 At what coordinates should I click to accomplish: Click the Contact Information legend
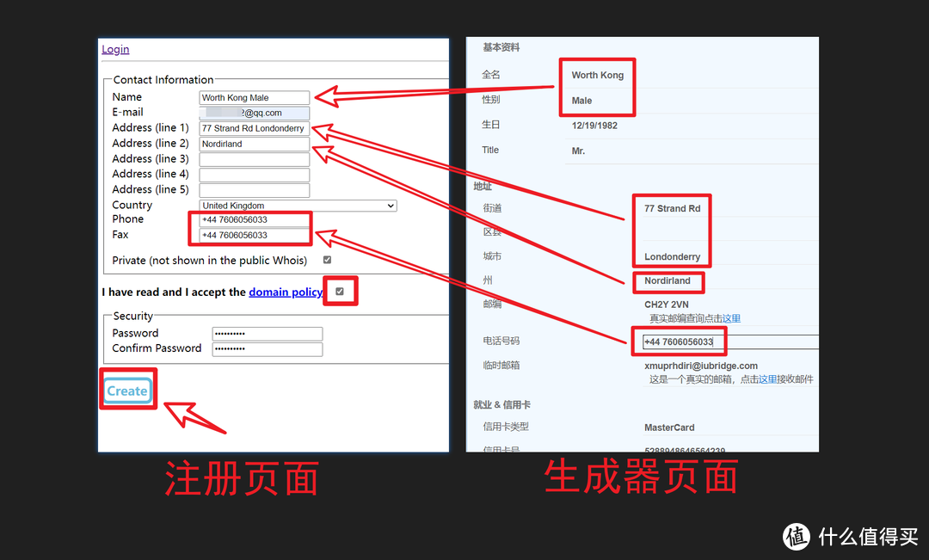point(163,80)
